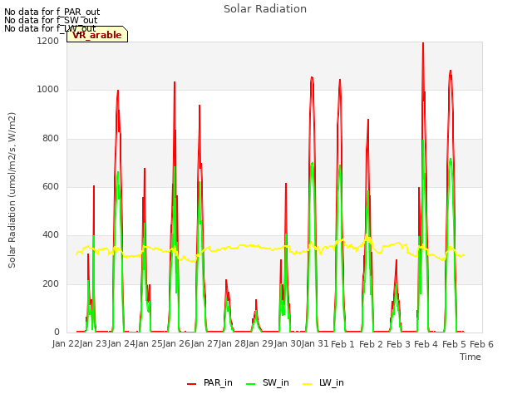This screenshot has height=399, width=532.
Task: Click the green SW_in legend color marker
Action: [250, 384]
